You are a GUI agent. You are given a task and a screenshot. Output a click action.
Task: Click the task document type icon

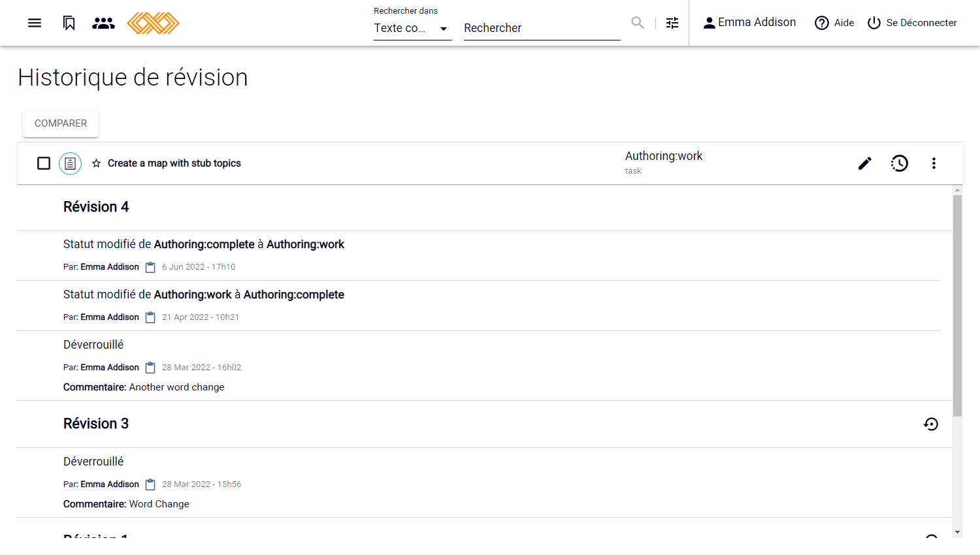(x=71, y=163)
